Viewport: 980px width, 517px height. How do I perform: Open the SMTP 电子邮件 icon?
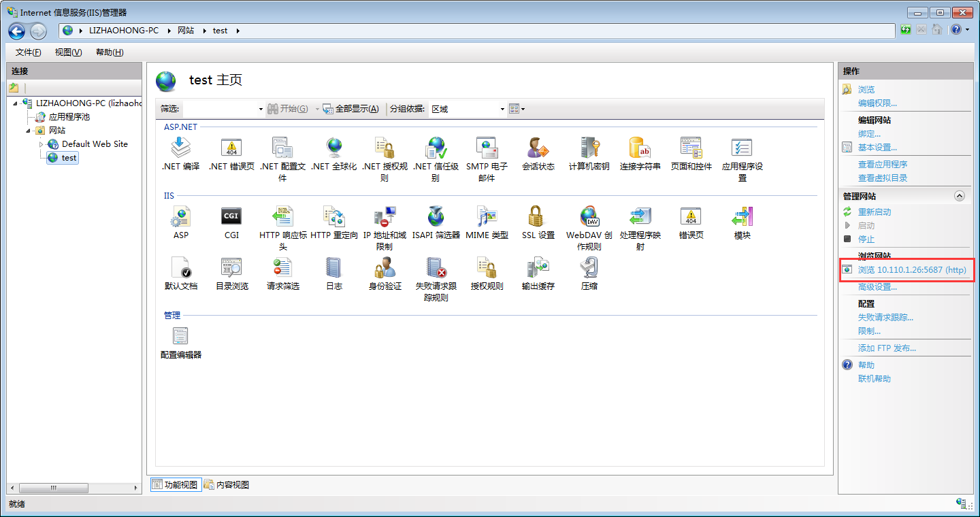(x=487, y=148)
